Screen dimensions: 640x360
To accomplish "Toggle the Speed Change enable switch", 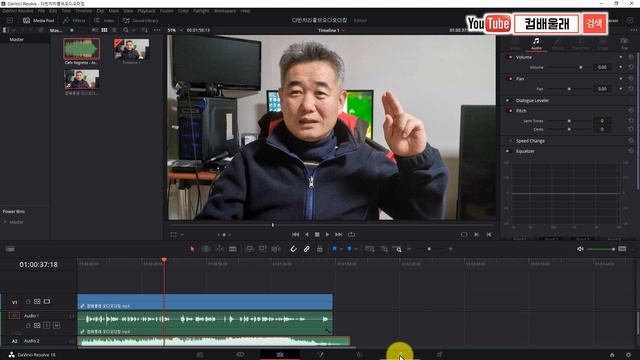I will click(x=509, y=141).
